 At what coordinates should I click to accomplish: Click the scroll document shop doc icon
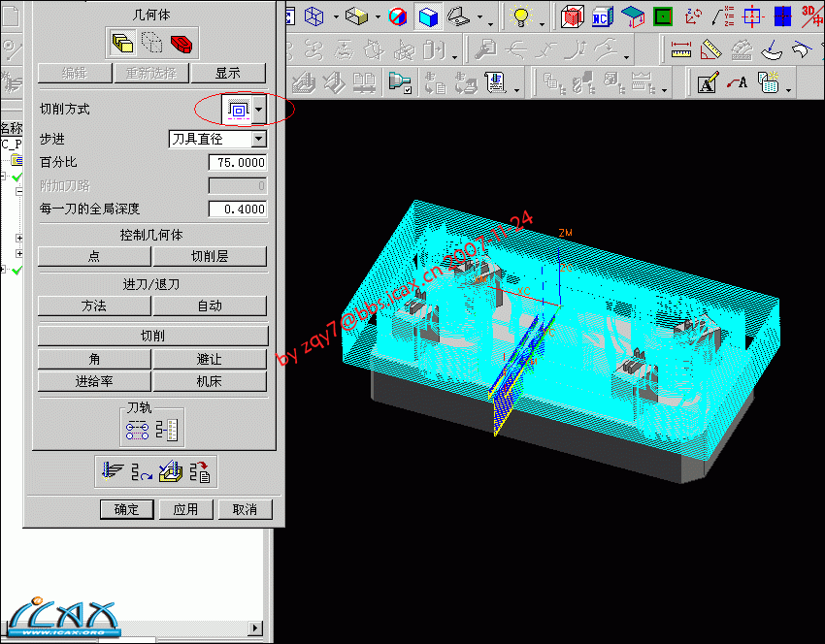pos(496,83)
